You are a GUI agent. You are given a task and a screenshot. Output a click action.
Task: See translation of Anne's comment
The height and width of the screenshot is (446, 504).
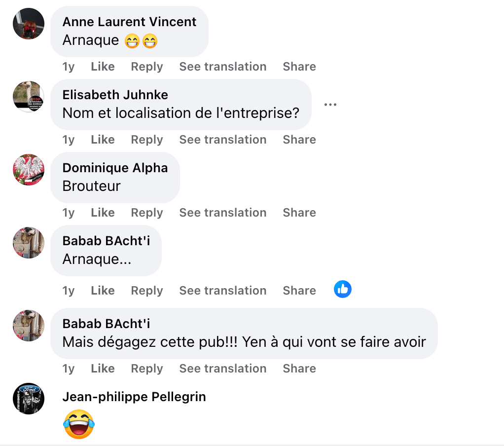(222, 66)
